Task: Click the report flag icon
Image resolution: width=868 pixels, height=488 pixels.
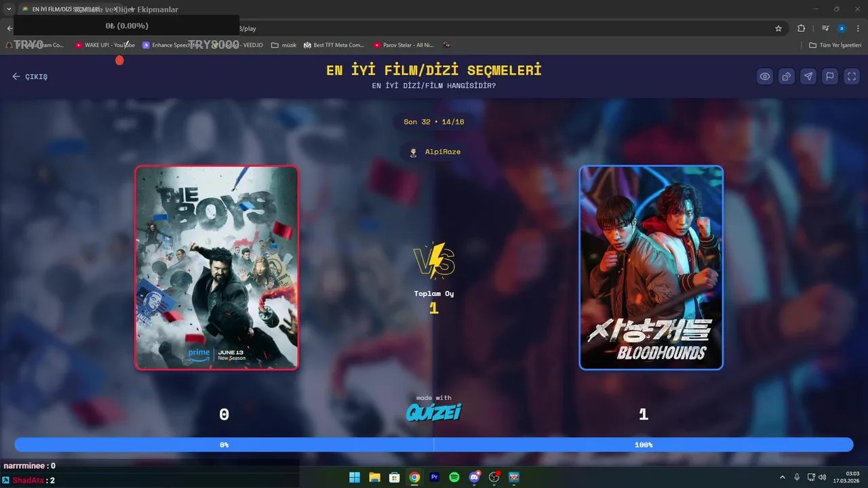Action: tap(830, 77)
